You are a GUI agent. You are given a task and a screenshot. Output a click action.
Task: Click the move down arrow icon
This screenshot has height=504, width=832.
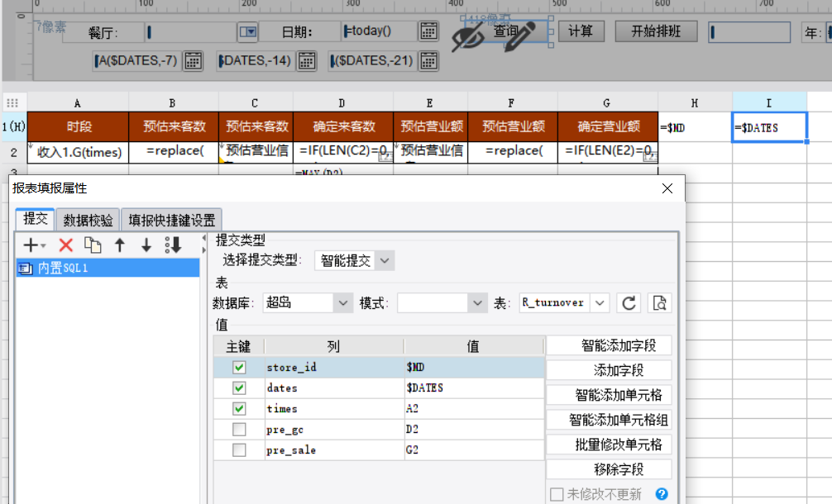click(x=146, y=245)
